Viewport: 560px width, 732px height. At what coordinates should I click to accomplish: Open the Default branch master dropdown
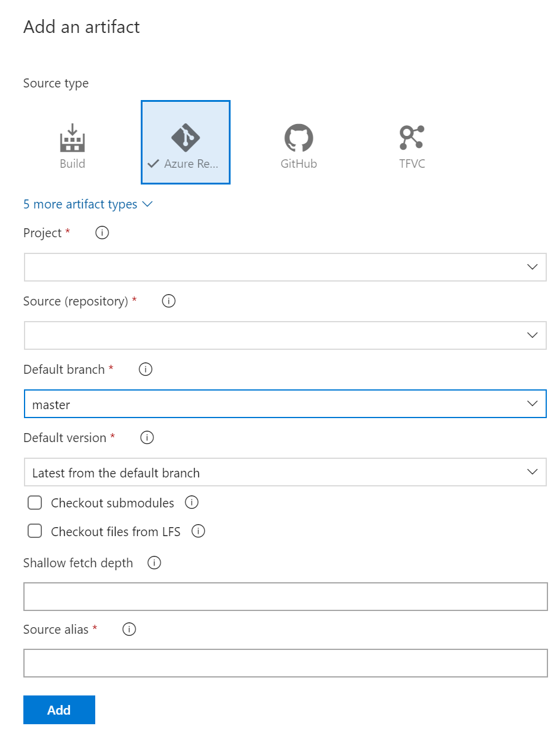point(285,404)
